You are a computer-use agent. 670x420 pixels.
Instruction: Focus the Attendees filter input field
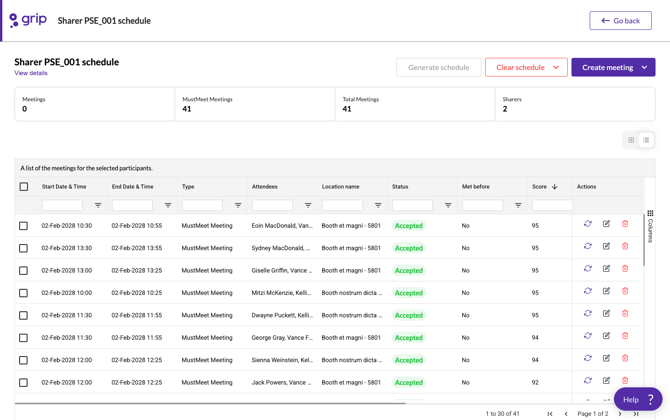click(272, 206)
